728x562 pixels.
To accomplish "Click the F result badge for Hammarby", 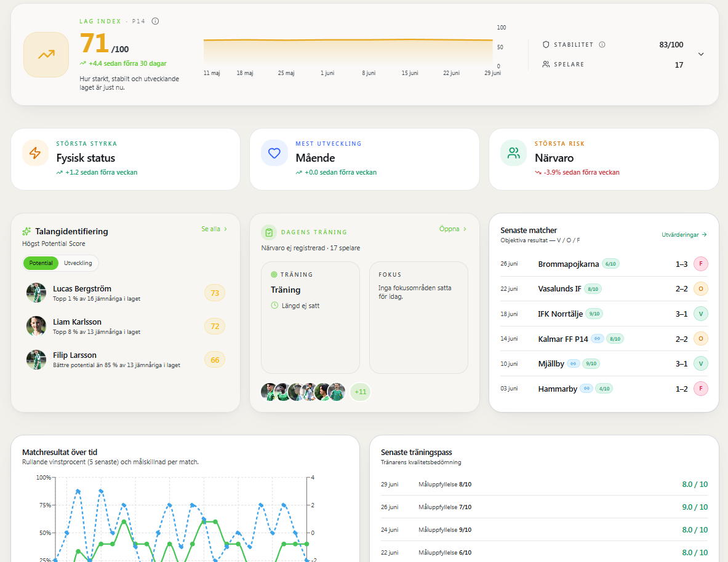I will [700, 389].
